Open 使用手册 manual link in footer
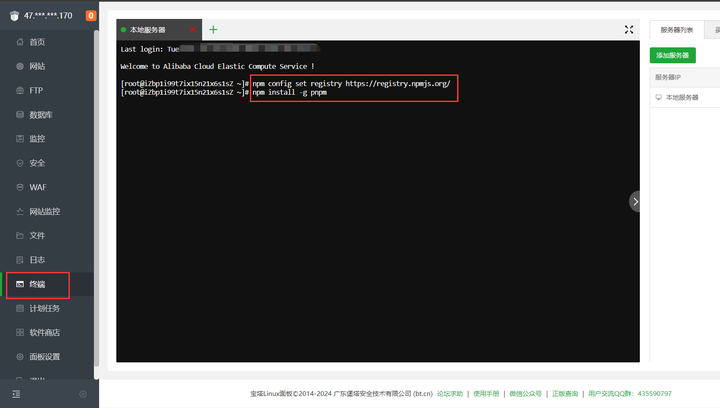This screenshot has height=408, width=720. pos(485,394)
